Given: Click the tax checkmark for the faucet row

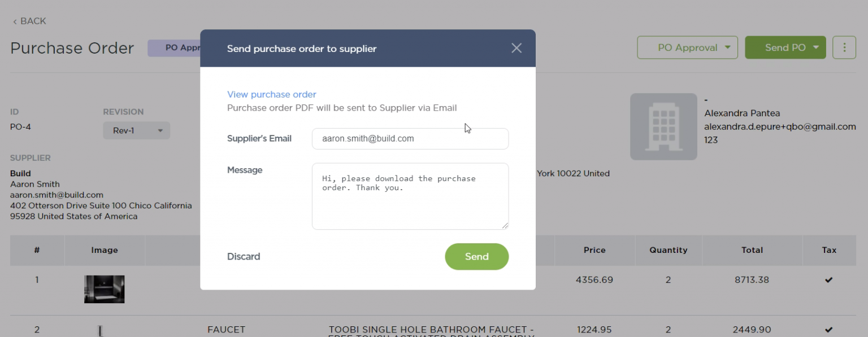Looking at the screenshot, I should 828,329.
